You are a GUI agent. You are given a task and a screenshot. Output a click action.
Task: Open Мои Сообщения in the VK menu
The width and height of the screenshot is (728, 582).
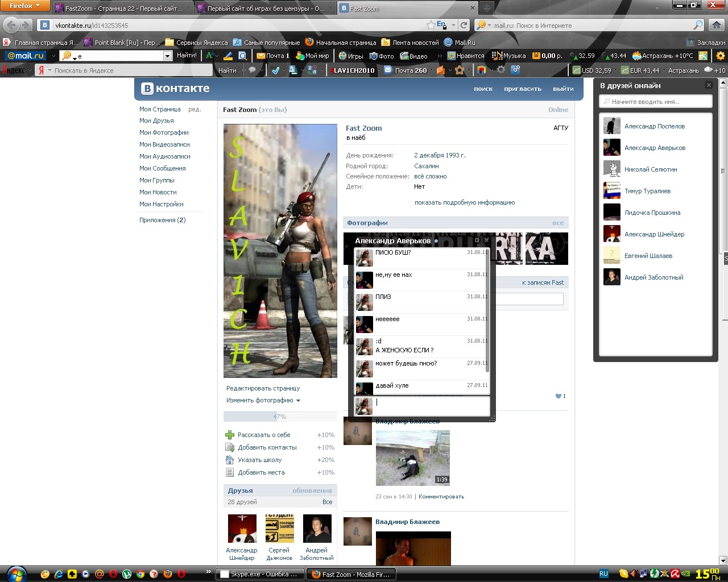coord(163,168)
